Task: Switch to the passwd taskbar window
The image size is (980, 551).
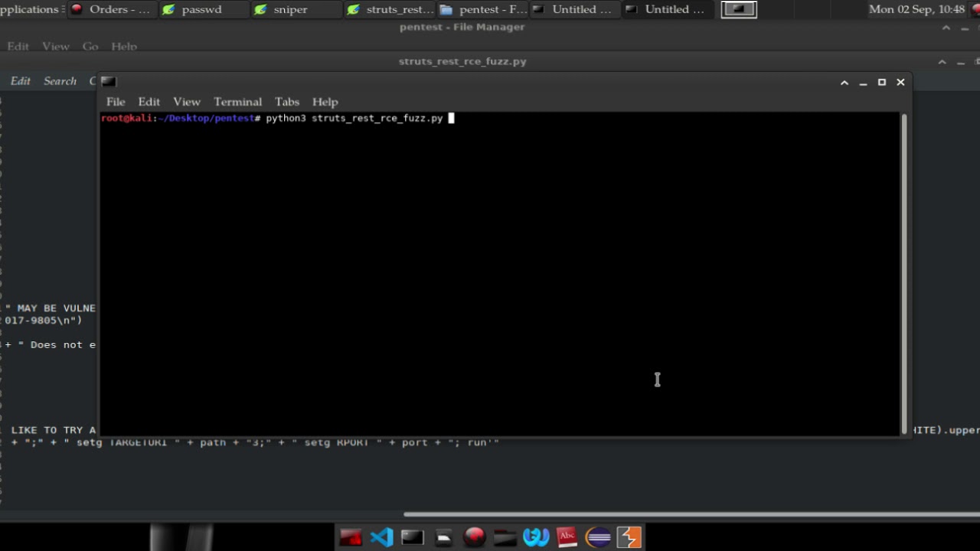Action: (x=204, y=9)
